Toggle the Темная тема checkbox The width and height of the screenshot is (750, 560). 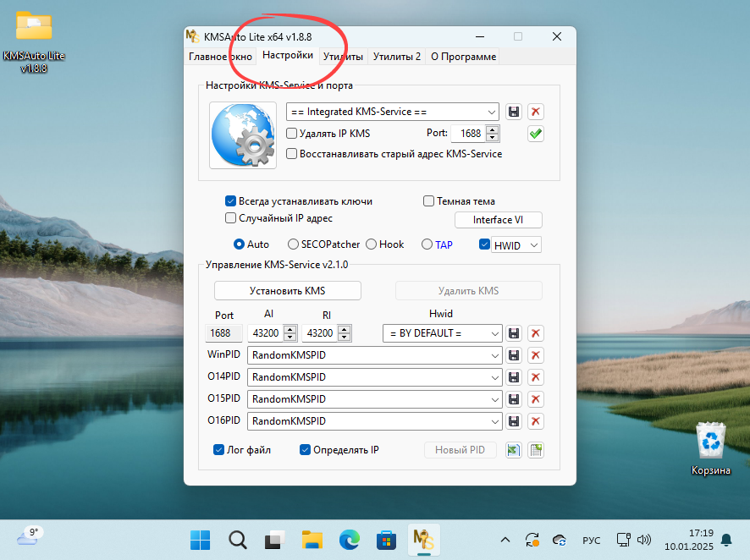427,200
